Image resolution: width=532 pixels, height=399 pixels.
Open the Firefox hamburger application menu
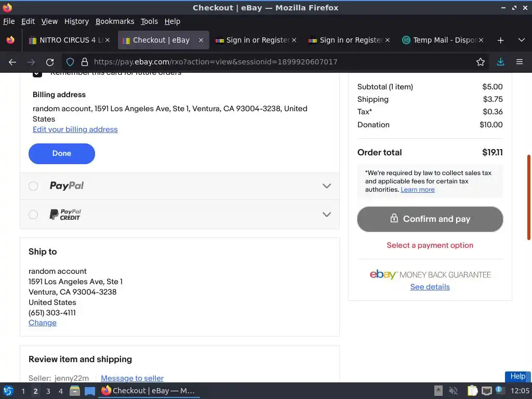[520, 62]
